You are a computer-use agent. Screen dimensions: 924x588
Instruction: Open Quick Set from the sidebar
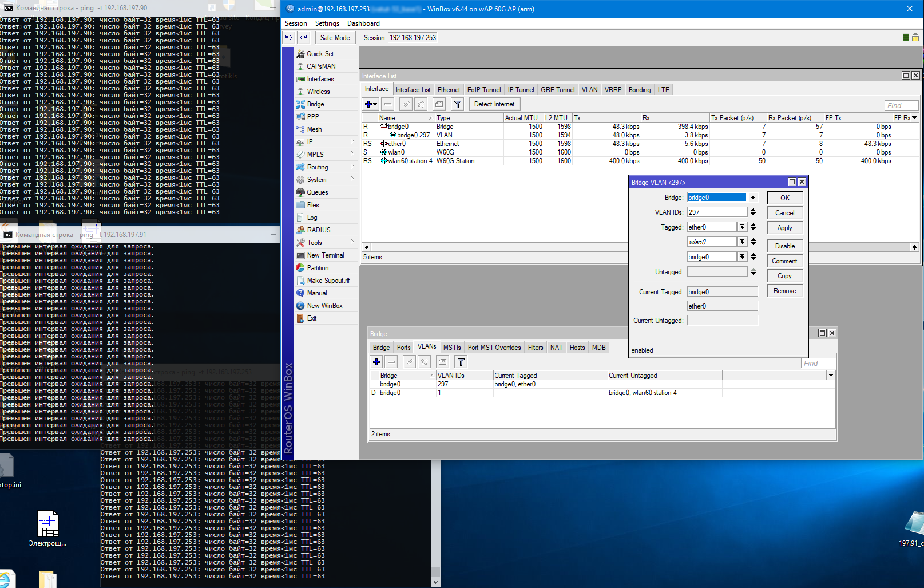coord(320,54)
